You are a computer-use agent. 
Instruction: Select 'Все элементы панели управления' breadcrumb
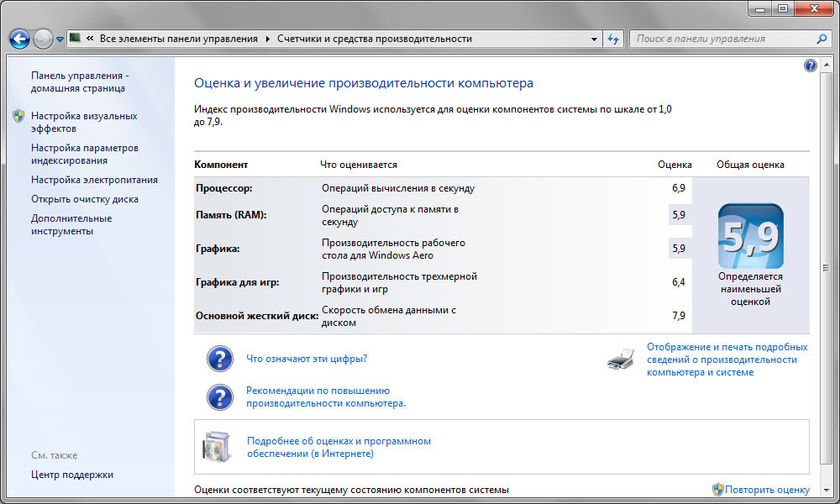point(179,39)
